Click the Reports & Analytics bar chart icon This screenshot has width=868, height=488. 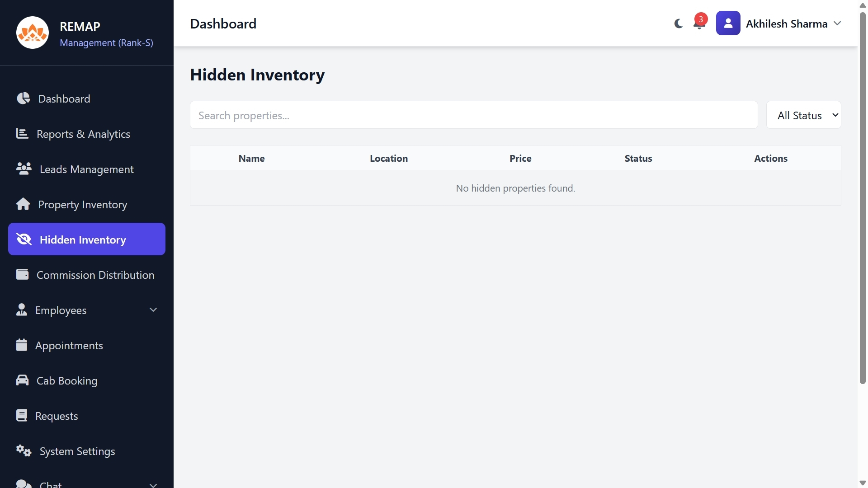click(x=23, y=134)
